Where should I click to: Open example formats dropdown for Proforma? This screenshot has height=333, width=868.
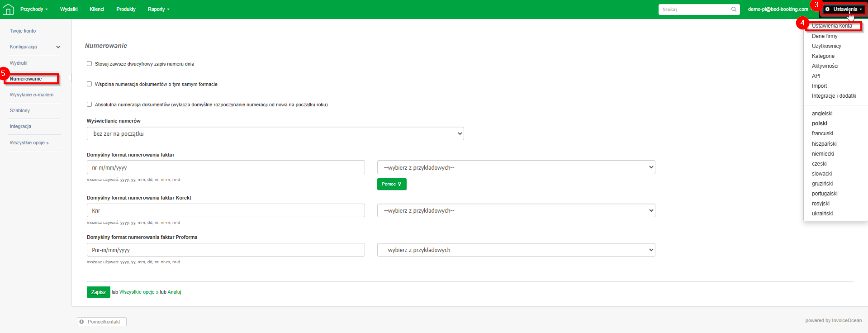[x=516, y=250]
